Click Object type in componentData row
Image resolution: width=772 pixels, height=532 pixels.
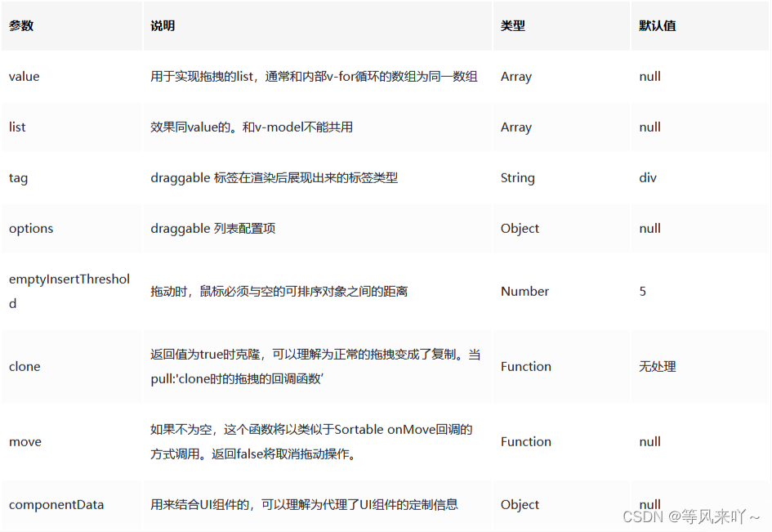click(x=520, y=504)
